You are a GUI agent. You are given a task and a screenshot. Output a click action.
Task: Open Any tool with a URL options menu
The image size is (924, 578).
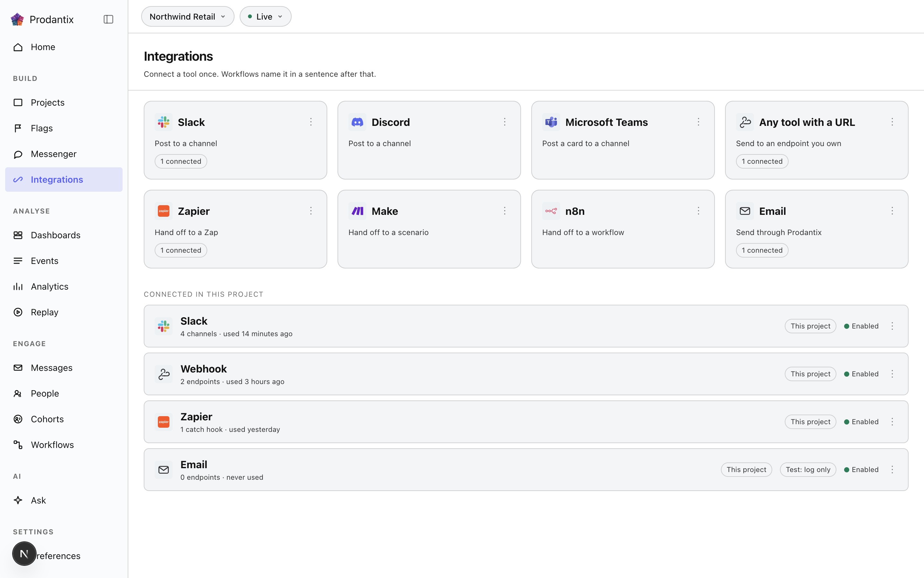892,122
